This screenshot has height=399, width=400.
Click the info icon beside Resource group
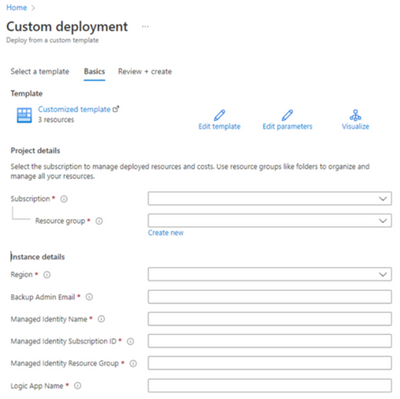coord(99,221)
